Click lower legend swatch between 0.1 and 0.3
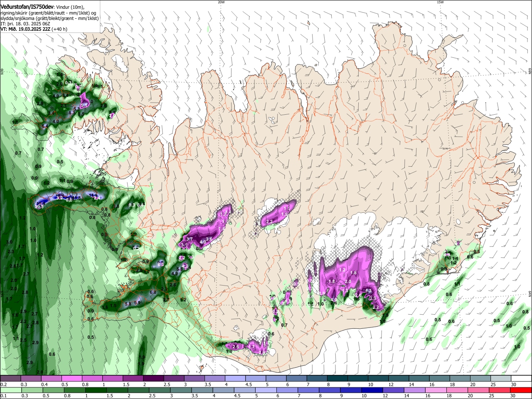The width and height of the screenshot is (532, 399). pos(10,390)
